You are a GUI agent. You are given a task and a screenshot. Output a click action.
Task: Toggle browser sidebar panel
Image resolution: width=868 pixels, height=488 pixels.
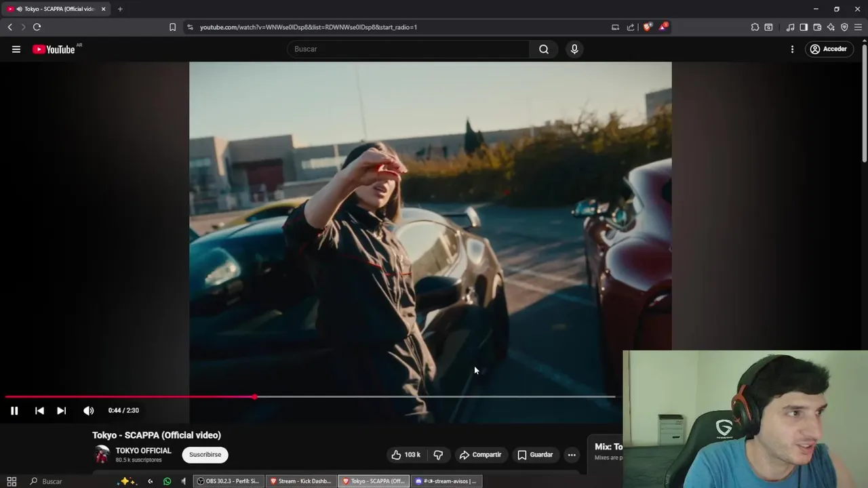[x=804, y=27]
